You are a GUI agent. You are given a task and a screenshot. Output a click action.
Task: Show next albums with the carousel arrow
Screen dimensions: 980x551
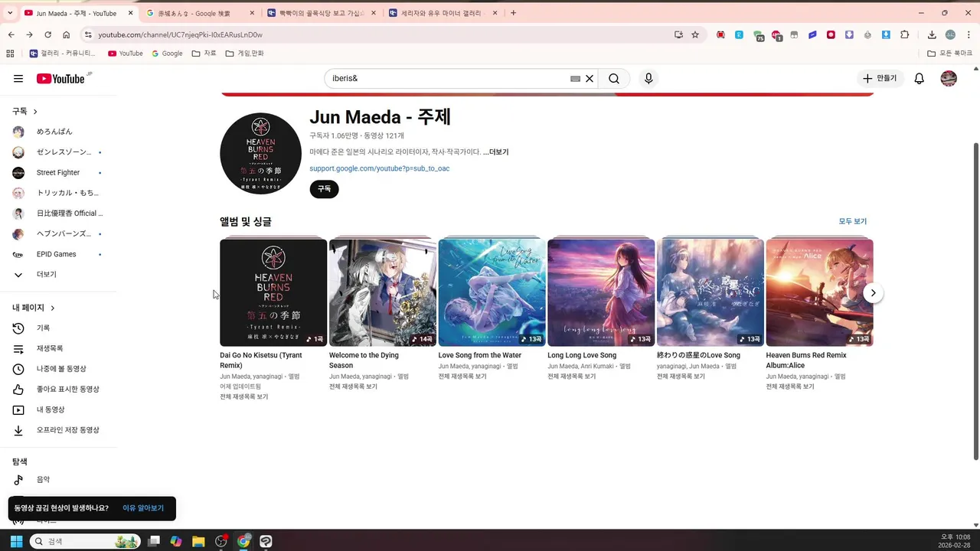[x=873, y=293]
